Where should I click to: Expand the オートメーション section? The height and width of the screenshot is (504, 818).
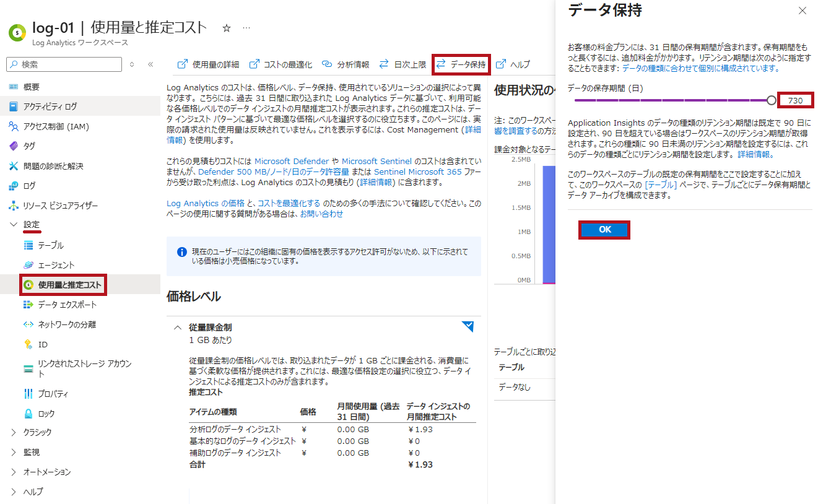click(14, 472)
